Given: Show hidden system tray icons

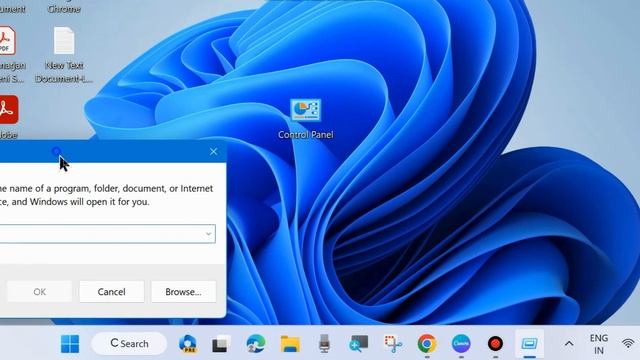Looking at the screenshot, I should click(569, 344).
